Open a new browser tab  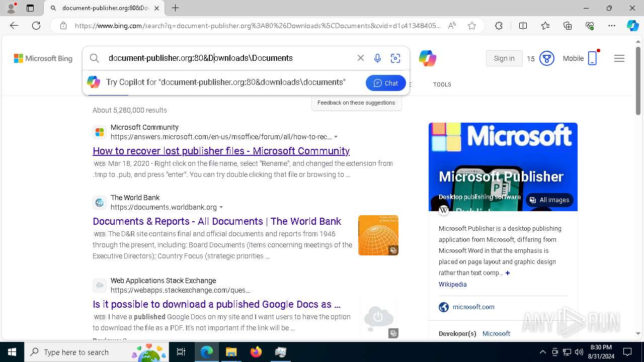175,8
